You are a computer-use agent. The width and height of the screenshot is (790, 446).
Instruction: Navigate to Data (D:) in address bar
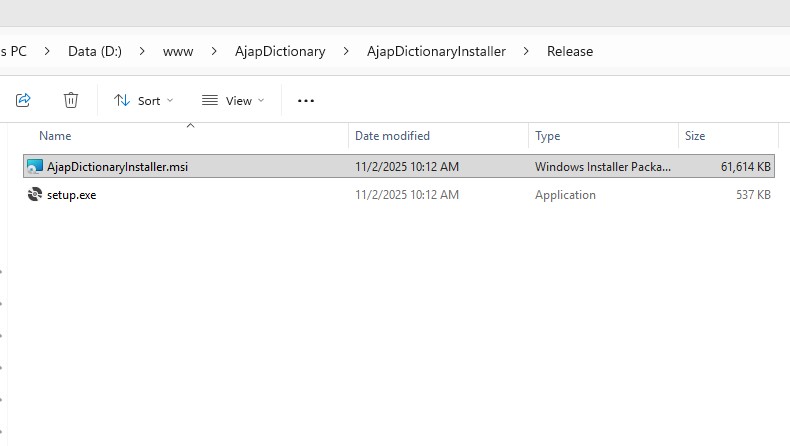point(95,51)
